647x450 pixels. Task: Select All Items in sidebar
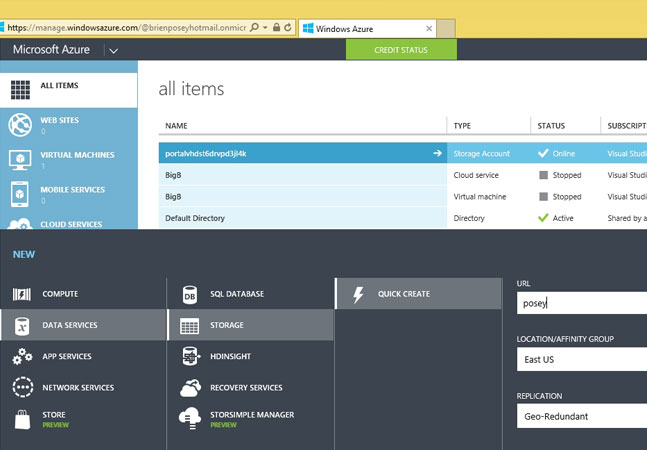pos(68,90)
